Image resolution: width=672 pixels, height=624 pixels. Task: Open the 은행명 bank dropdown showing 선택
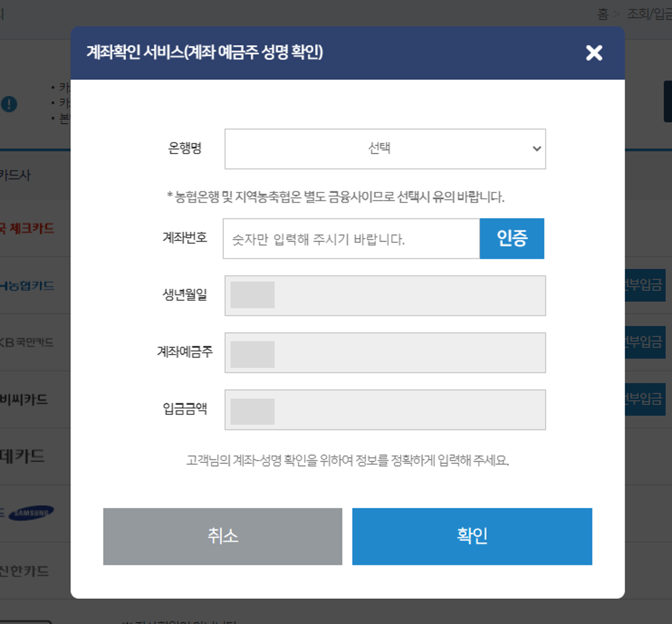pos(385,149)
